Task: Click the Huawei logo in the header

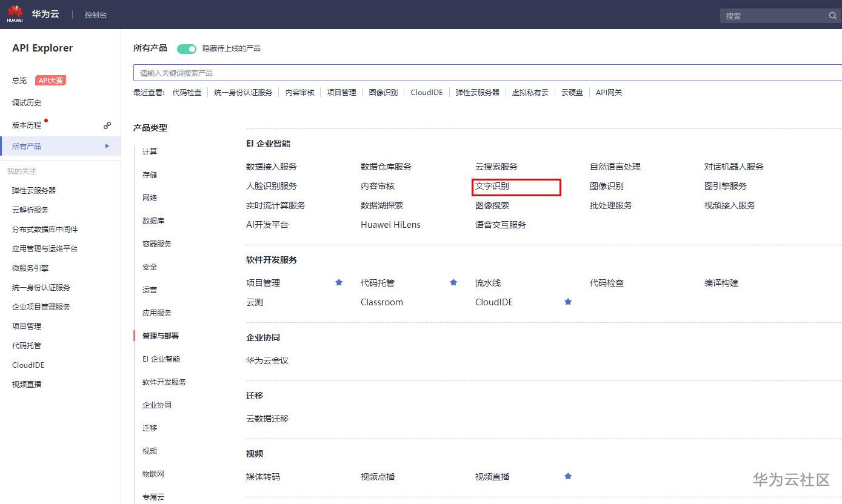Action: tap(15, 14)
